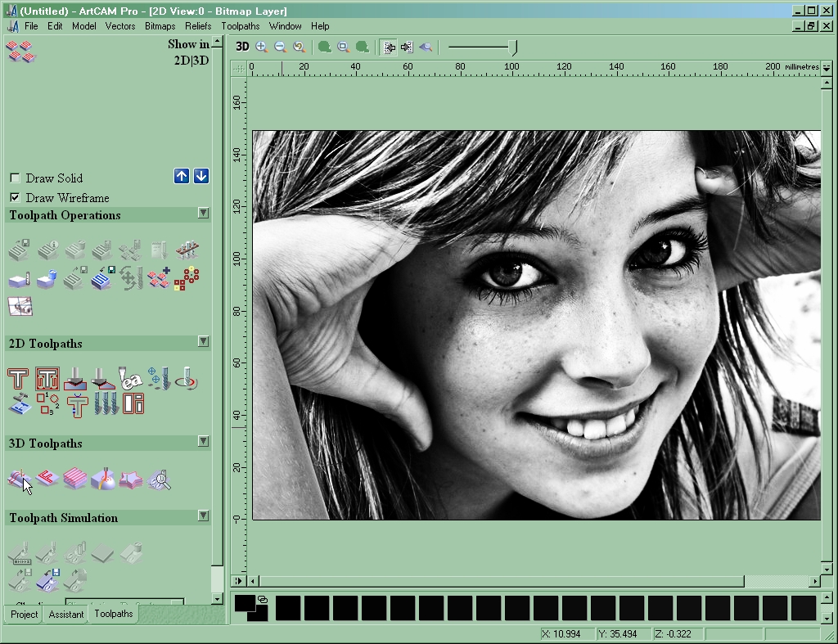Click the vertical scrollbar of the 2D view

[827, 325]
